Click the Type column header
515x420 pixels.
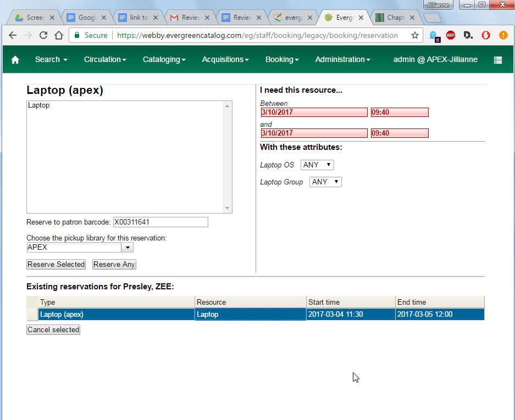point(117,302)
